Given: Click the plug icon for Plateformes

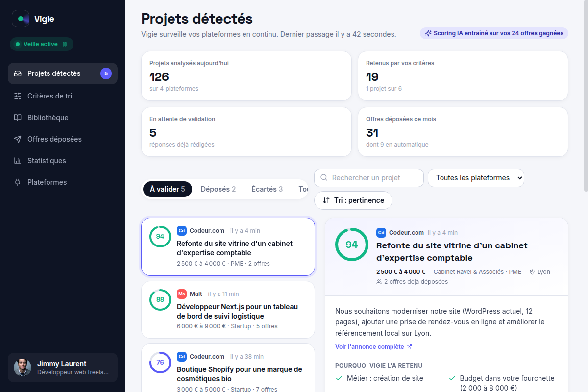Looking at the screenshot, I should [x=18, y=182].
